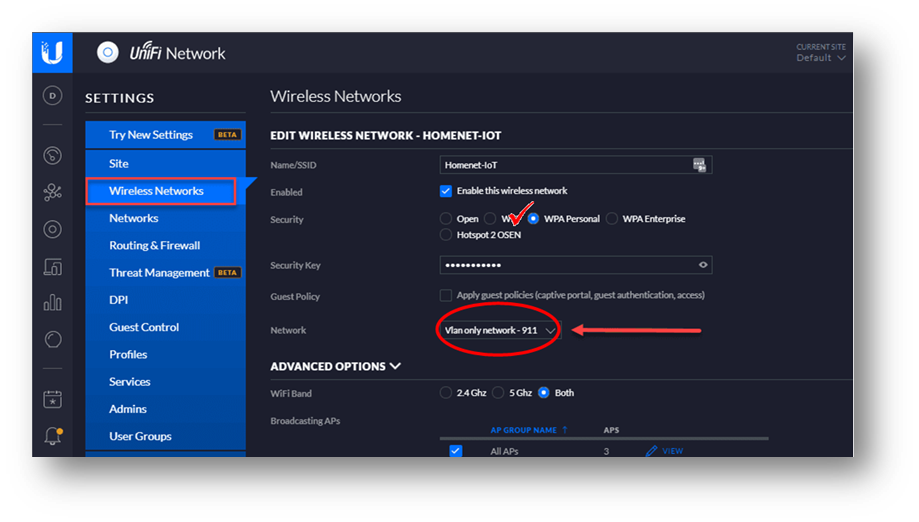Click the Security Key input field

(576, 265)
